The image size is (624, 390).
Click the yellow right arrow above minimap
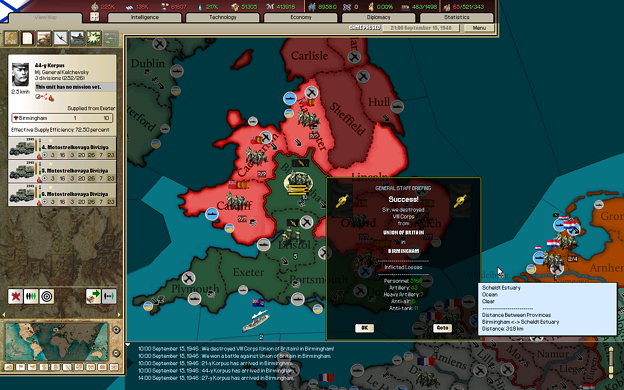119,314
